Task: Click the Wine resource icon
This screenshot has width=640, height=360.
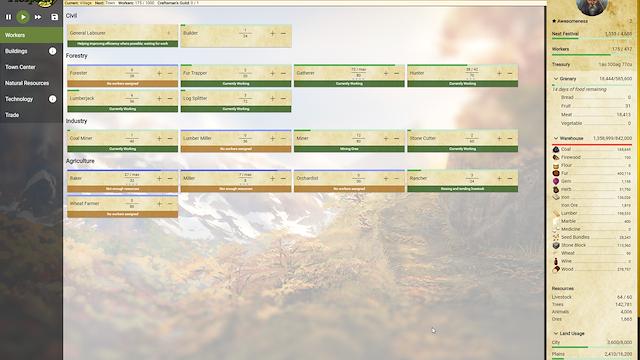Action: pyautogui.click(x=556, y=261)
